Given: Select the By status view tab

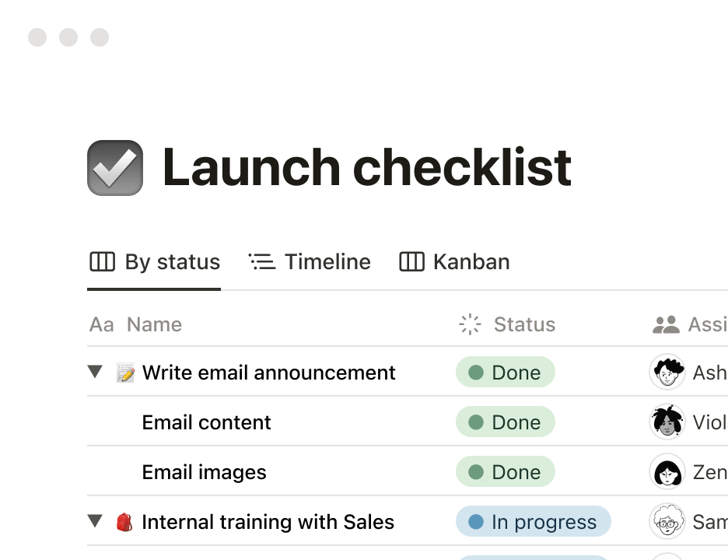Looking at the screenshot, I should click(x=155, y=262).
